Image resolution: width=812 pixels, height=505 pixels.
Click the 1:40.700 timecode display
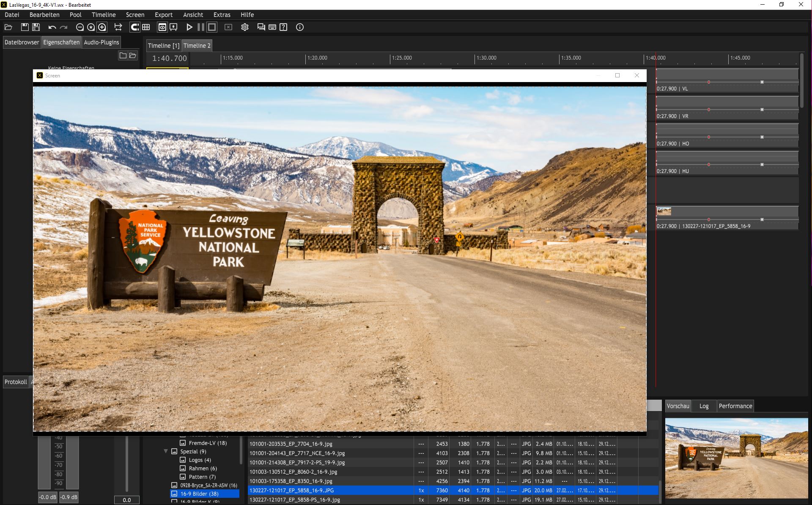(x=169, y=58)
